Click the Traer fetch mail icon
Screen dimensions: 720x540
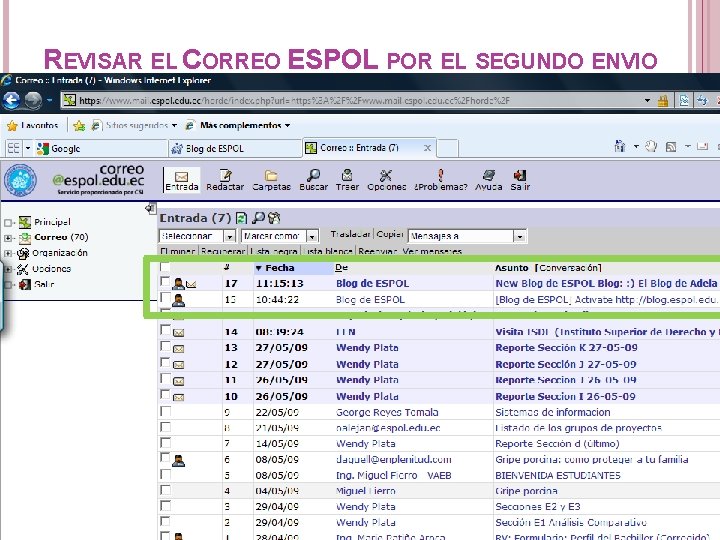[347, 180]
